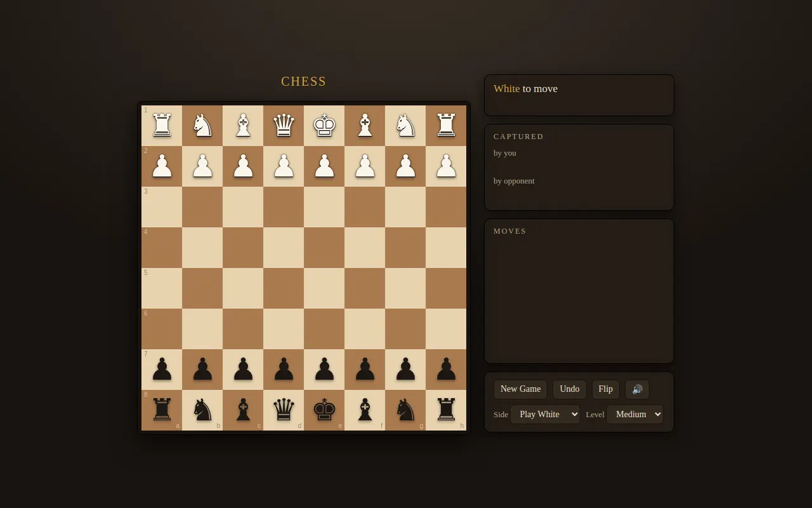Flip the board orientation
The height and width of the screenshot is (508, 812).
606,389
